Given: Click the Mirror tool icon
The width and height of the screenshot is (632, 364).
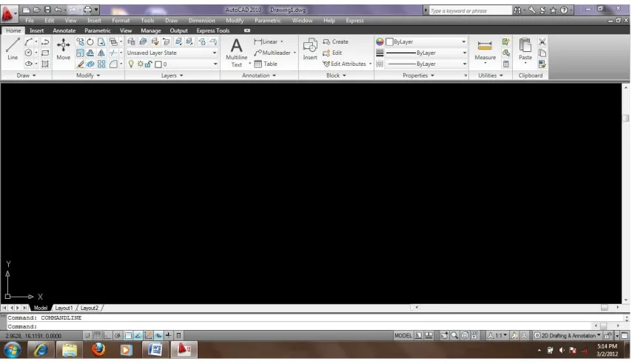Looking at the screenshot, I should tap(101, 53).
